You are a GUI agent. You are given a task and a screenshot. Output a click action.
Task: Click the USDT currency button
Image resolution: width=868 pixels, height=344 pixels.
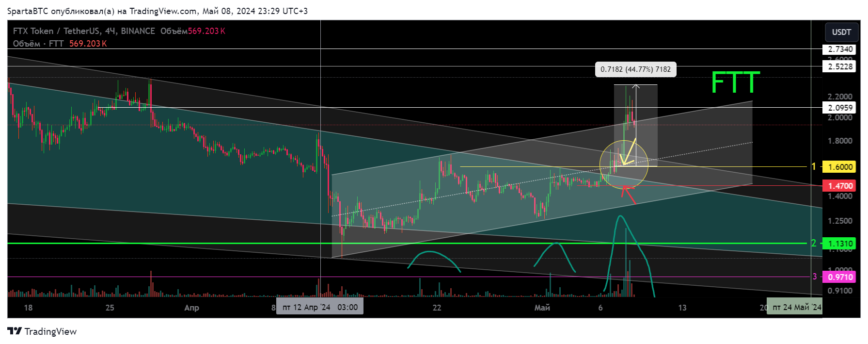coord(841,32)
